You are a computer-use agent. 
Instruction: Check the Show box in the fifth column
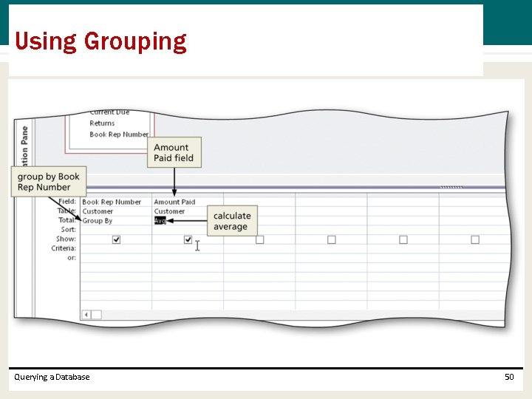403,239
